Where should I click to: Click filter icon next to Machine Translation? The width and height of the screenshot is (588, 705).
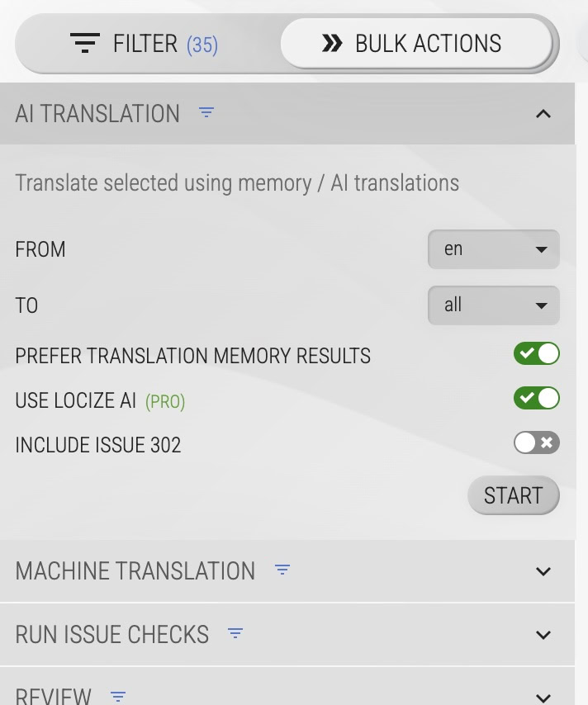pyautogui.click(x=282, y=570)
